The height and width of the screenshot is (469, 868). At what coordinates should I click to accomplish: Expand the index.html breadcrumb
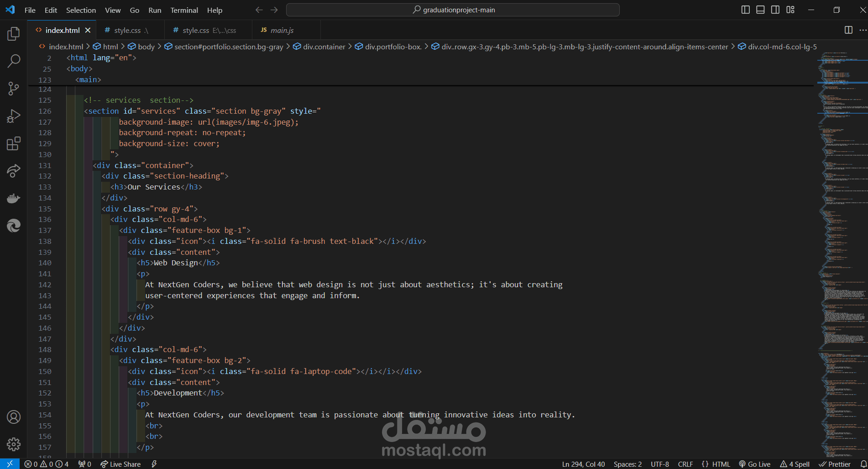pyautogui.click(x=61, y=47)
